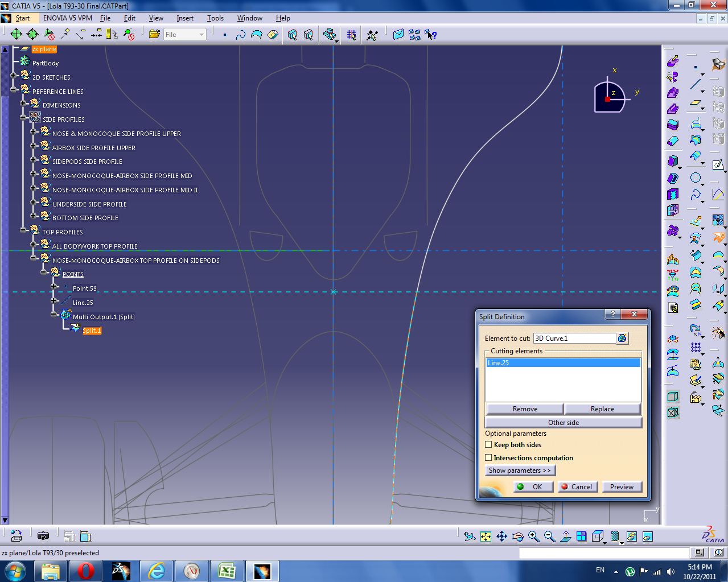The width and height of the screenshot is (728, 582).
Task: Enable Keep both sides checkbox
Action: [488, 445]
